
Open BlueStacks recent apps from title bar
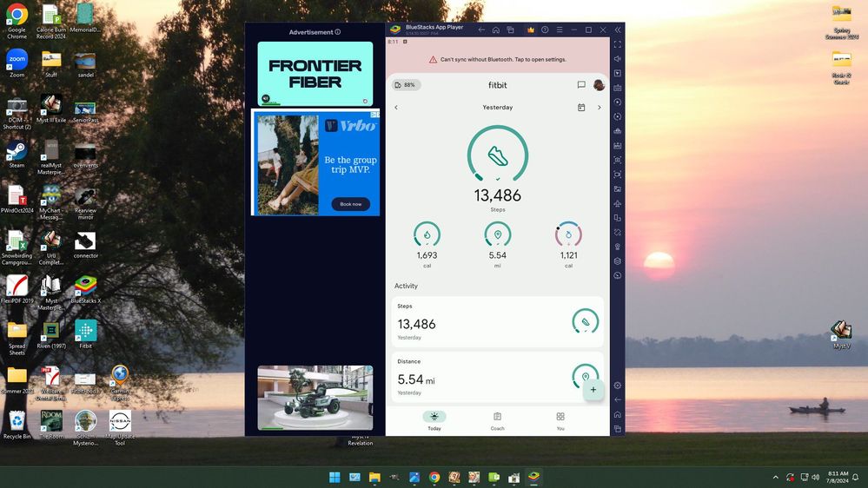(510, 30)
